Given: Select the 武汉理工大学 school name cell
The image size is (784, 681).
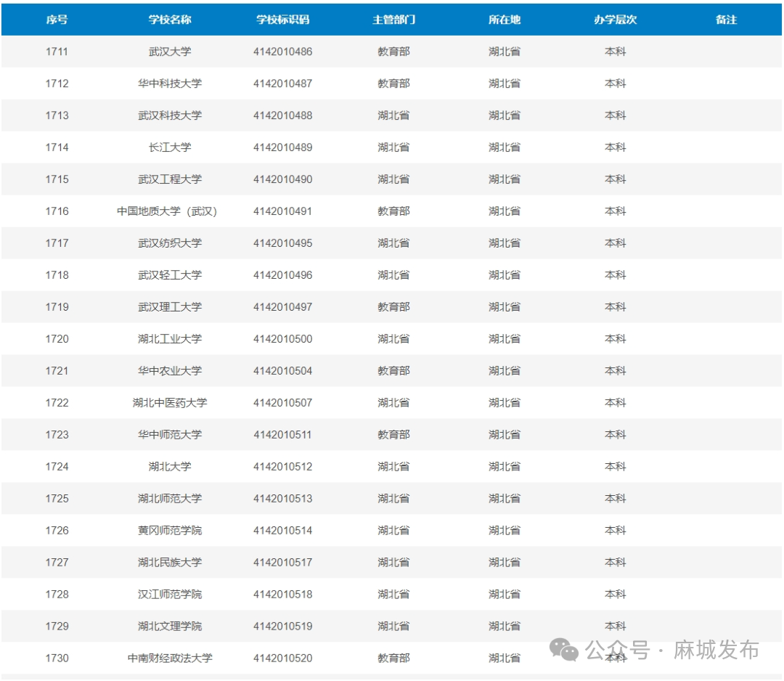Looking at the screenshot, I should click(x=170, y=307).
